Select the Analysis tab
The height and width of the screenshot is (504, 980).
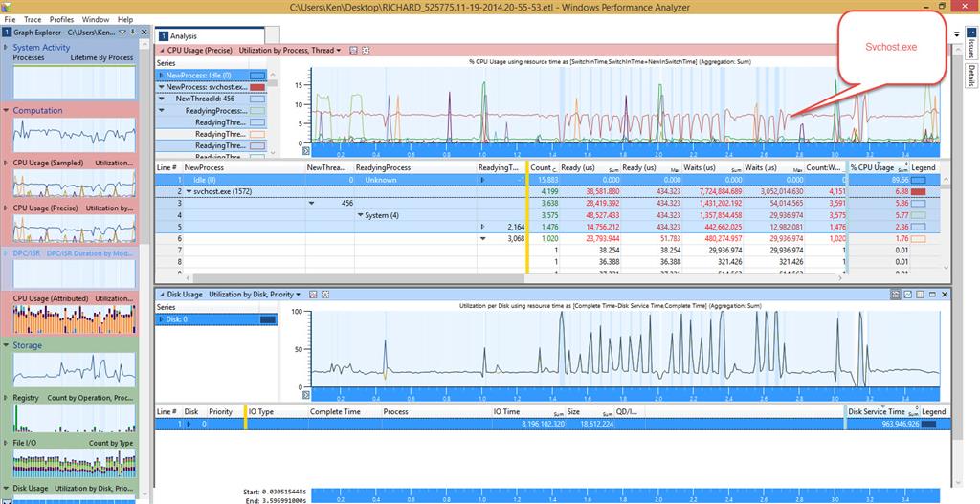210,36
